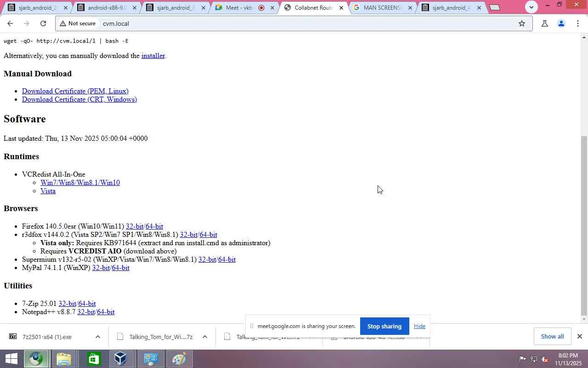This screenshot has height=368, width=588.
Task: Stop sharing the screen
Action: [384, 326]
